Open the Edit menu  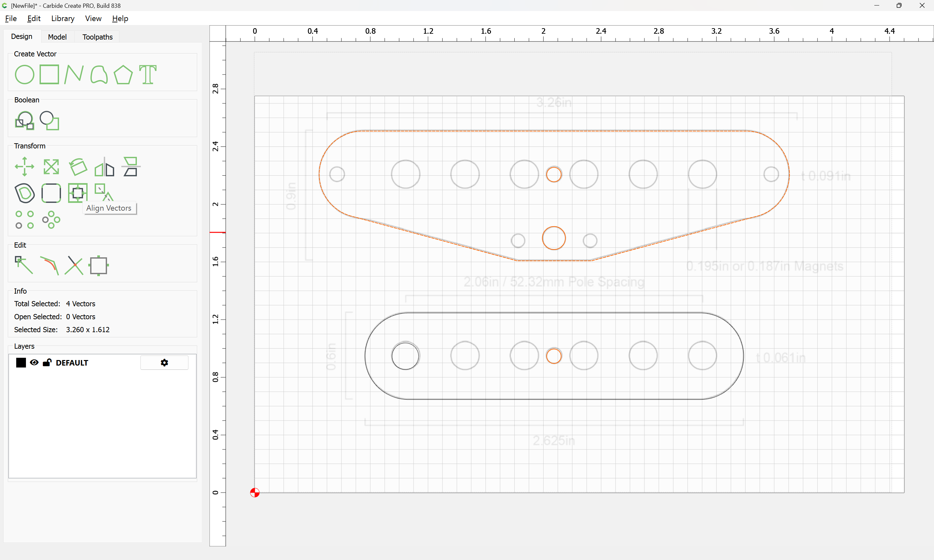(34, 18)
